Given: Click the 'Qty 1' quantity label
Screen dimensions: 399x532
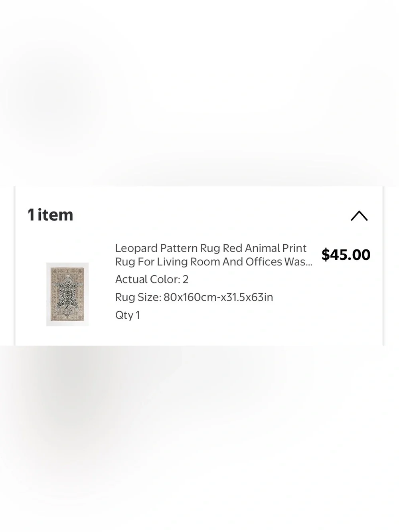Looking at the screenshot, I should 127,315.
